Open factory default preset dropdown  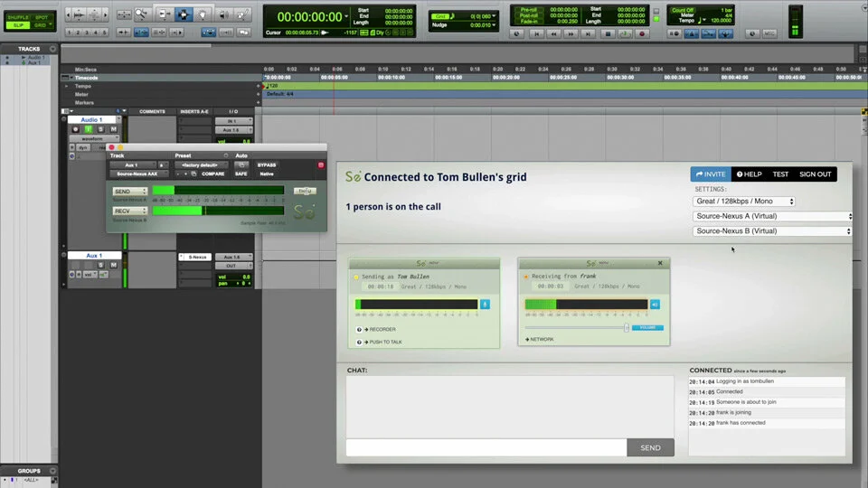pos(200,164)
